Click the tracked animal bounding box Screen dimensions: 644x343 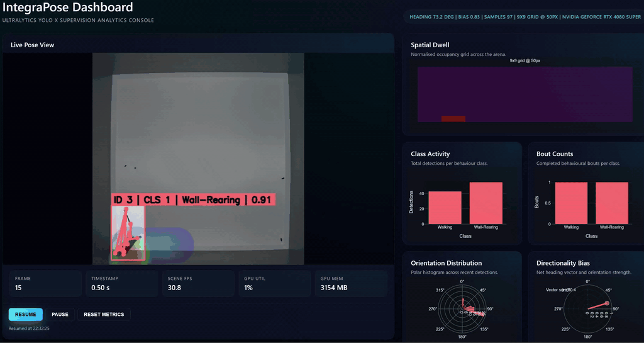click(128, 233)
